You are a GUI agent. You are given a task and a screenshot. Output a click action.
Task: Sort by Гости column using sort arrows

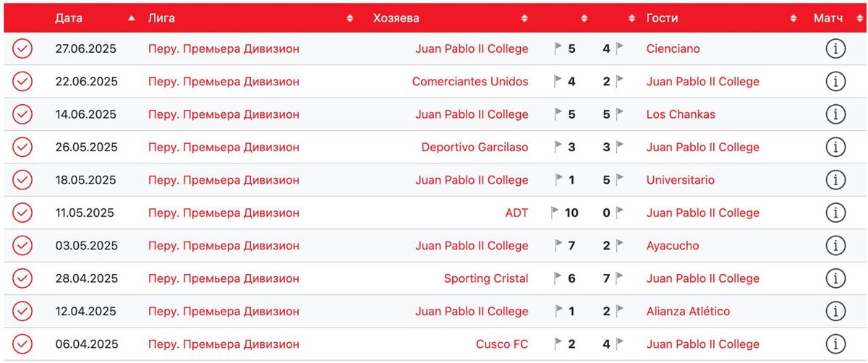(x=793, y=18)
